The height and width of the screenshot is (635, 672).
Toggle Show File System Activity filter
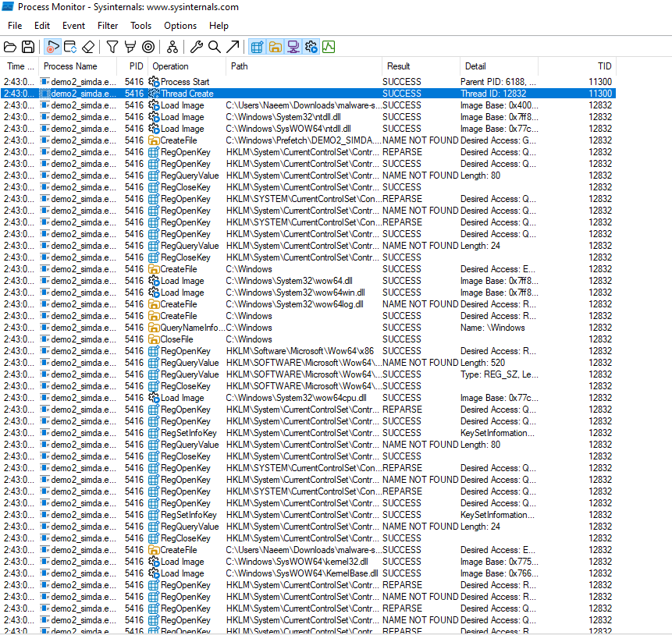click(x=276, y=47)
